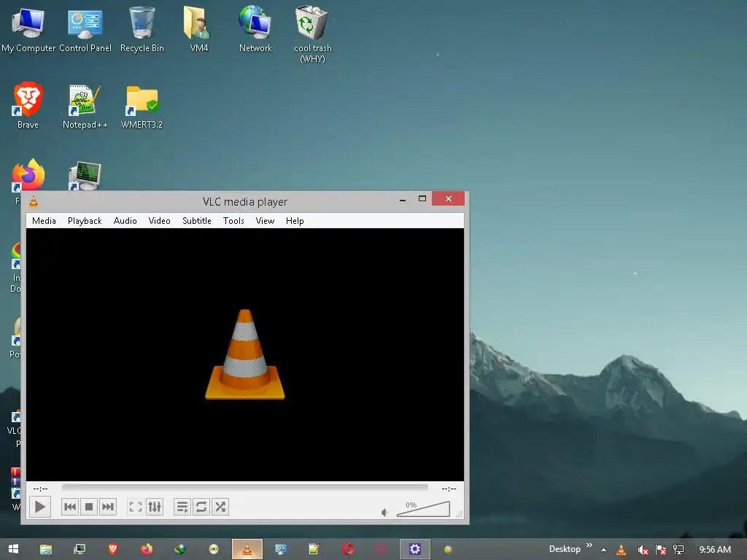Click the VLC taskbar button

click(247, 550)
